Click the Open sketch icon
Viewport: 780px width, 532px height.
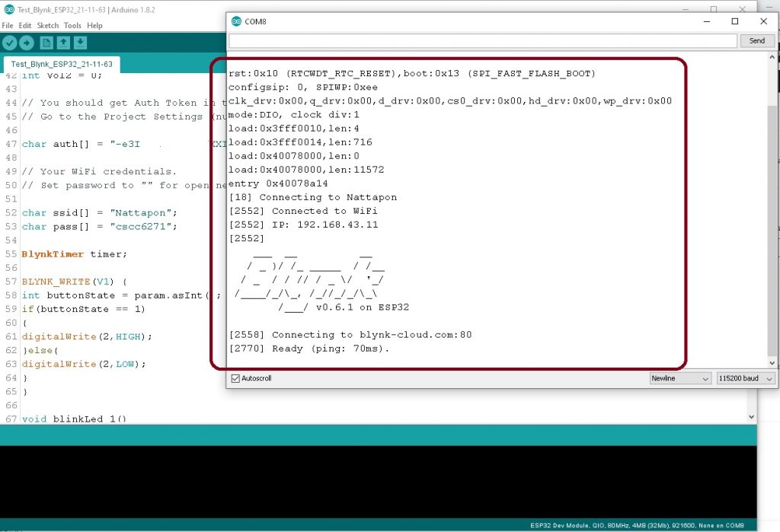63,43
